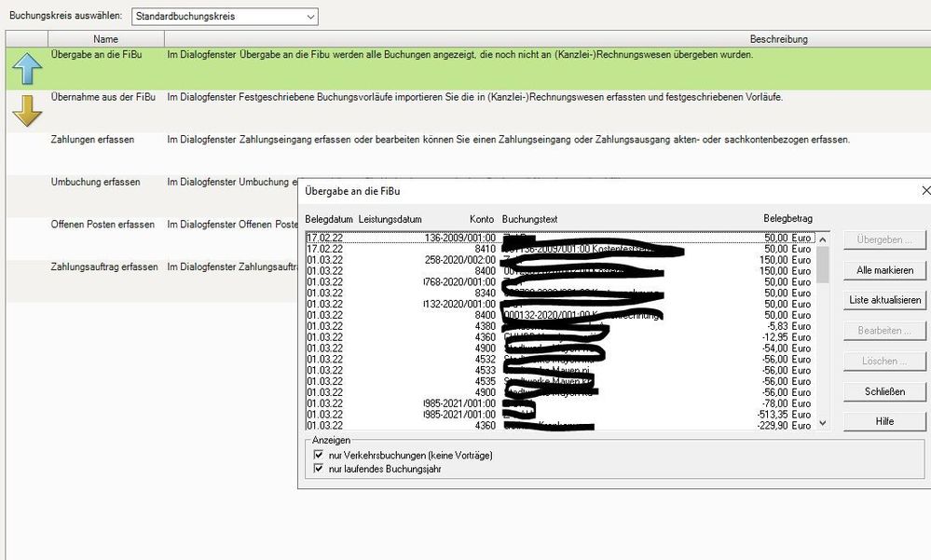Click the greyed 'Übergeben ...' button
The image size is (931, 560).
tap(884, 239)
